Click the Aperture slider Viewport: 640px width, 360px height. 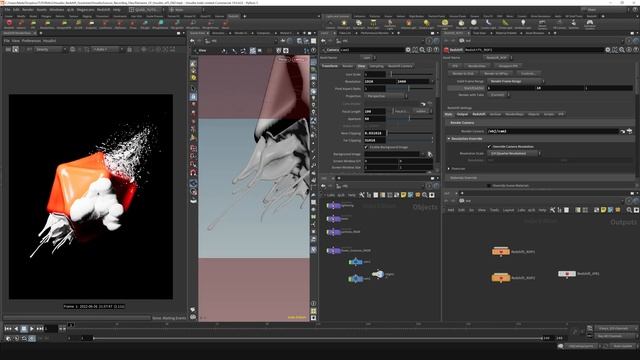[x=410, y=118]
